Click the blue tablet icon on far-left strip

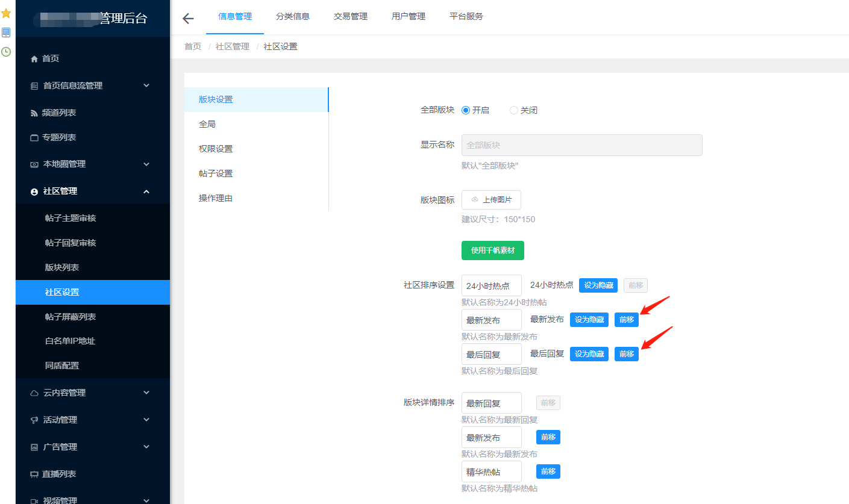(6, 33)
